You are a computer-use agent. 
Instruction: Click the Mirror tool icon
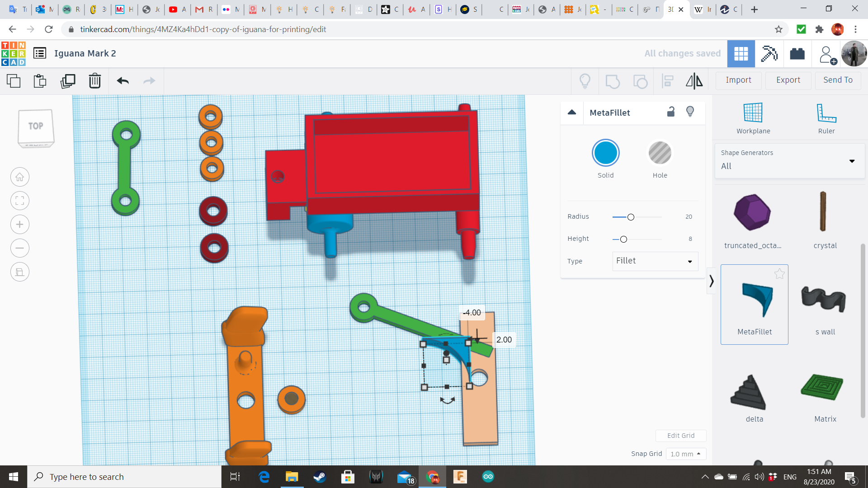click(x=694, y=81)
